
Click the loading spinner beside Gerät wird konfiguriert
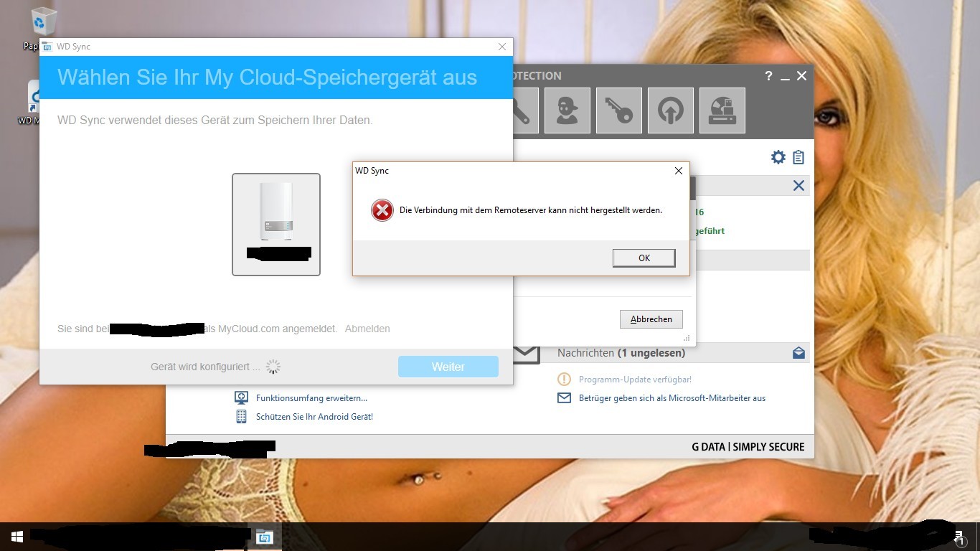pyautogui.click(x=273, y=367)
